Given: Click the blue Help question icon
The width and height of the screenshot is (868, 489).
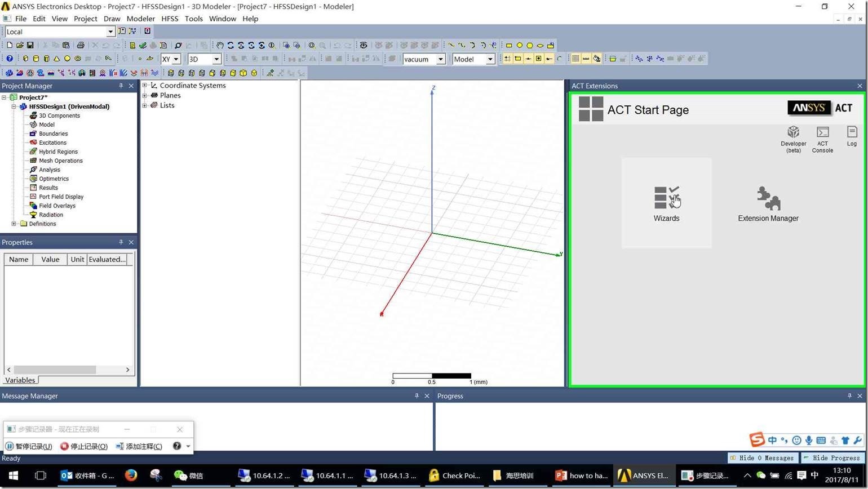Looking at the screenshot, I should (9, 59).
